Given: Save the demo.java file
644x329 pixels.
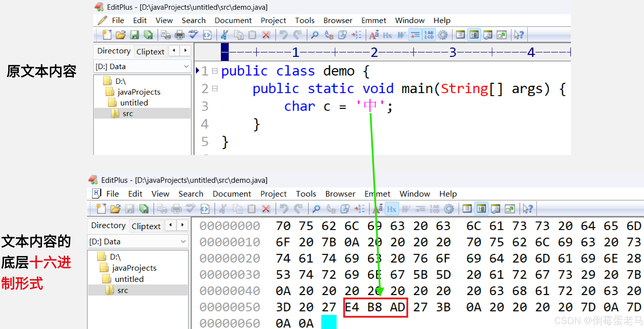Looking at the screenshot, I should coord(135,35).
